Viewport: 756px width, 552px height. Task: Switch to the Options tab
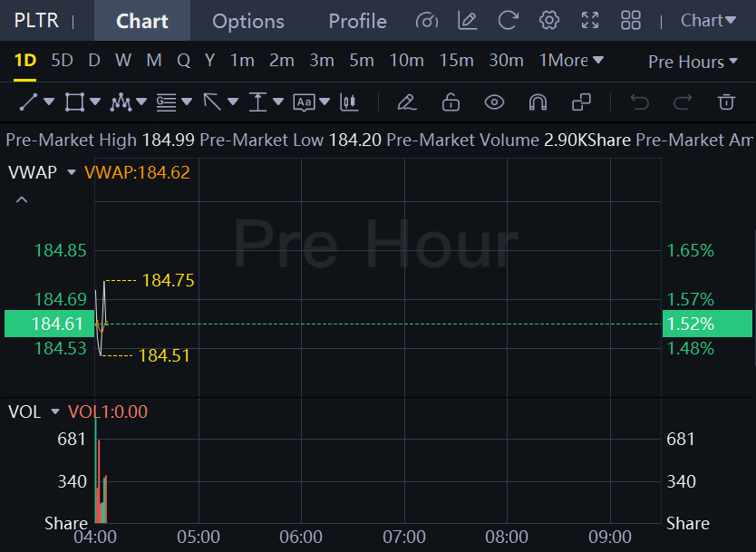point(248,21)
